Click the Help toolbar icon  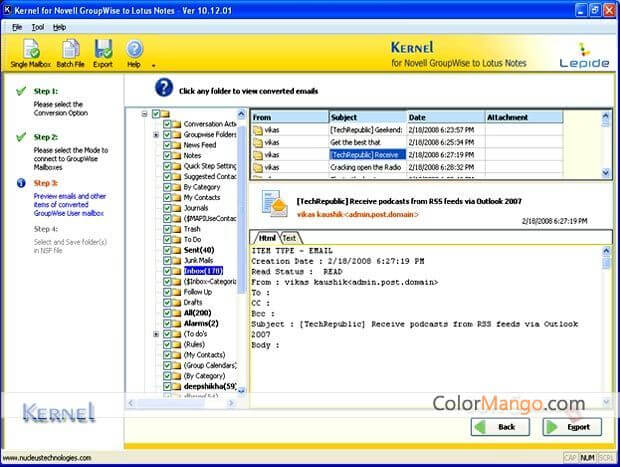tap(134, 53)
